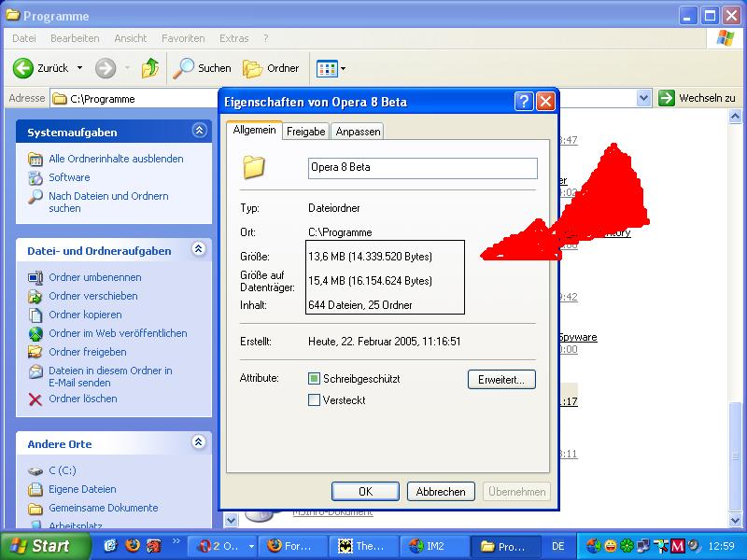The width and height of the screenshot is (747, 560).
Task: Switch to the IM2 taskbar window
Action: pyautogui.click(x=434, y=546)
